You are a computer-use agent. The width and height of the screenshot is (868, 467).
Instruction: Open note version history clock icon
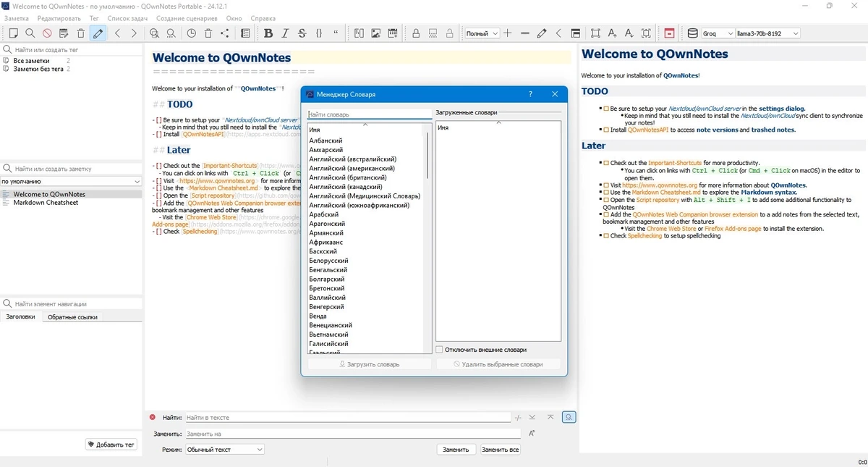[191, 33]
